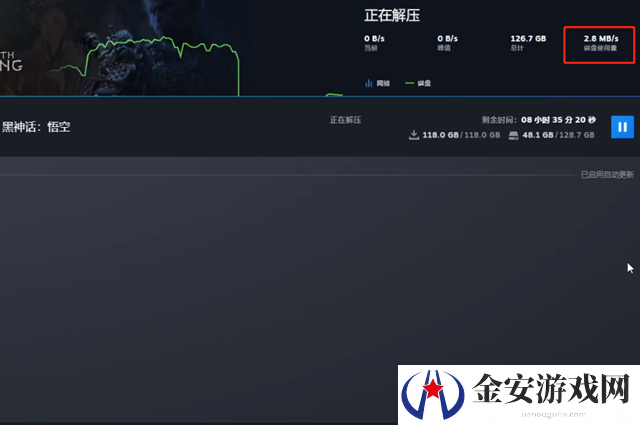The image size is (640, 425).
Task: Click remaining time 08 小时 35 分 20 秒
Action: pyautogui.click(x=558, y=120)
